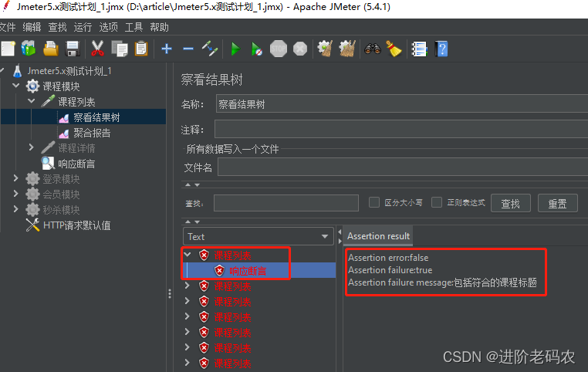Collapse the first 课程列表 result entry
The height and width of the screenshot is (372, 588).
(188, 255)
